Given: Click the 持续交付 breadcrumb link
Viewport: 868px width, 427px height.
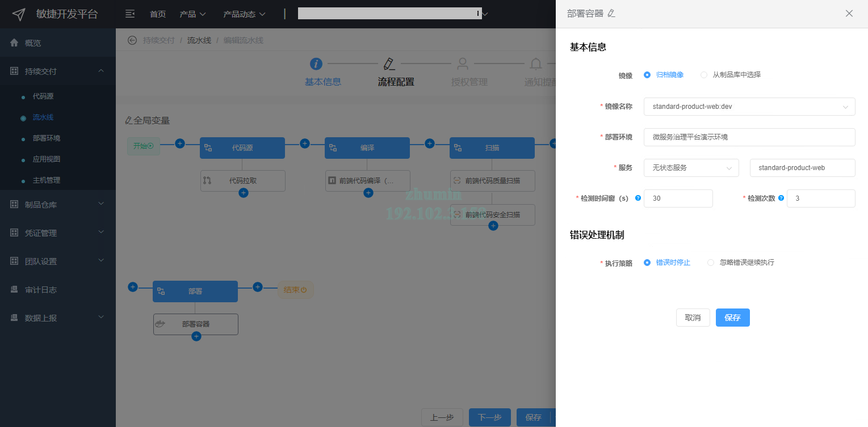Looking at the screenshot, I should [x=159, y=40].
